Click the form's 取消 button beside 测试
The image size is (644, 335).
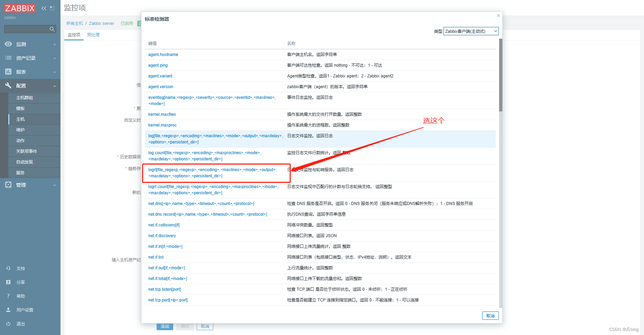point(205,326)
